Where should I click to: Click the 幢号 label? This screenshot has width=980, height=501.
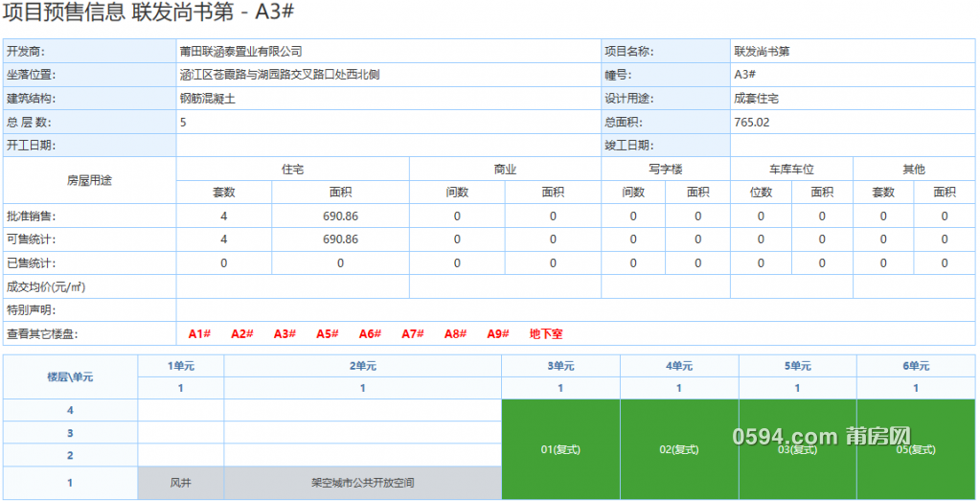click(x=618, y=75)
